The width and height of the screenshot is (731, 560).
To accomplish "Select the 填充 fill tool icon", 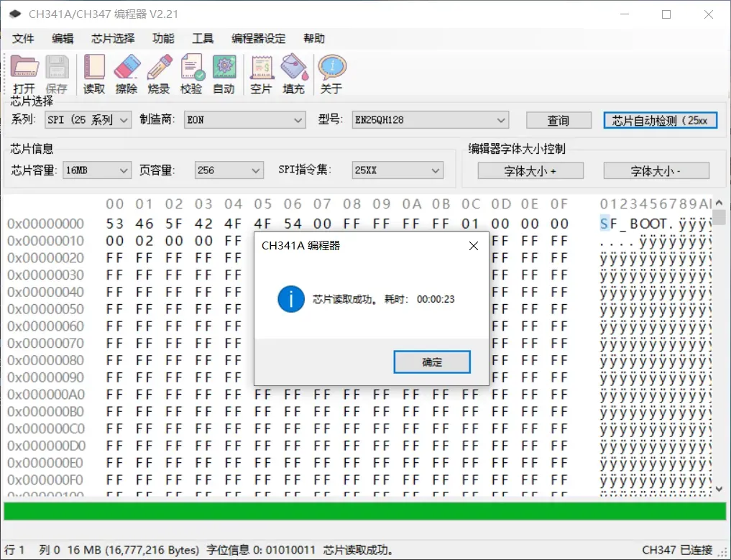I will pyautogui.click(x=294, y=74).
